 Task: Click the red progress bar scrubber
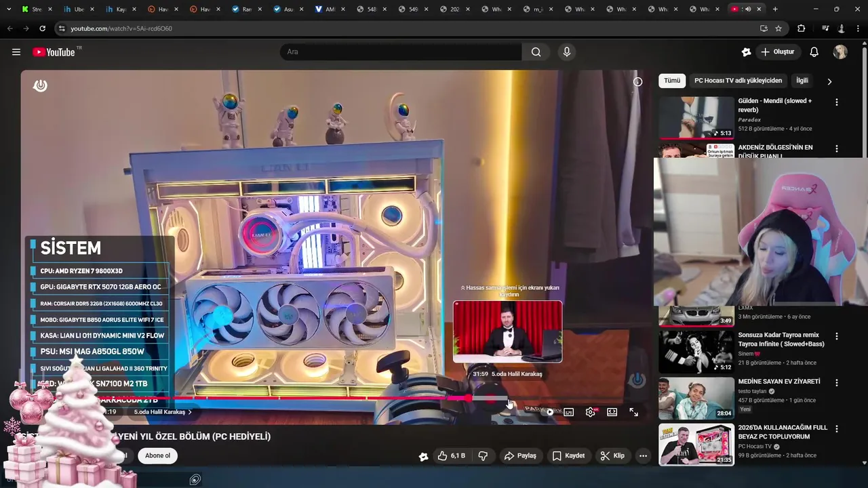468,398
